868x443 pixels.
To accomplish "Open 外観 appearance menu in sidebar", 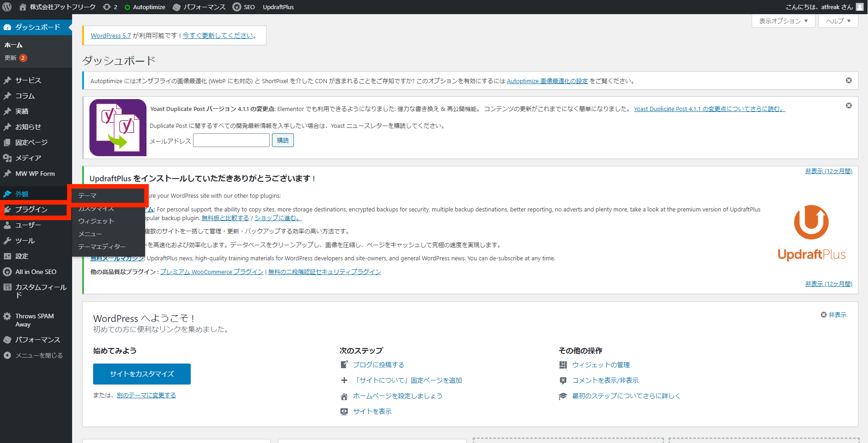I will click(34, 194).
